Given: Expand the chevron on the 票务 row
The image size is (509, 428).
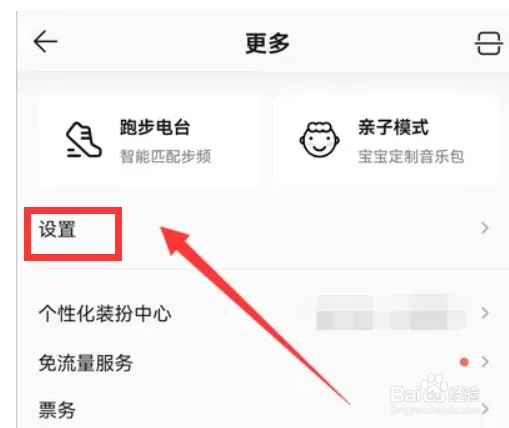Looking at the screenshot, I should tap(485, 408).
